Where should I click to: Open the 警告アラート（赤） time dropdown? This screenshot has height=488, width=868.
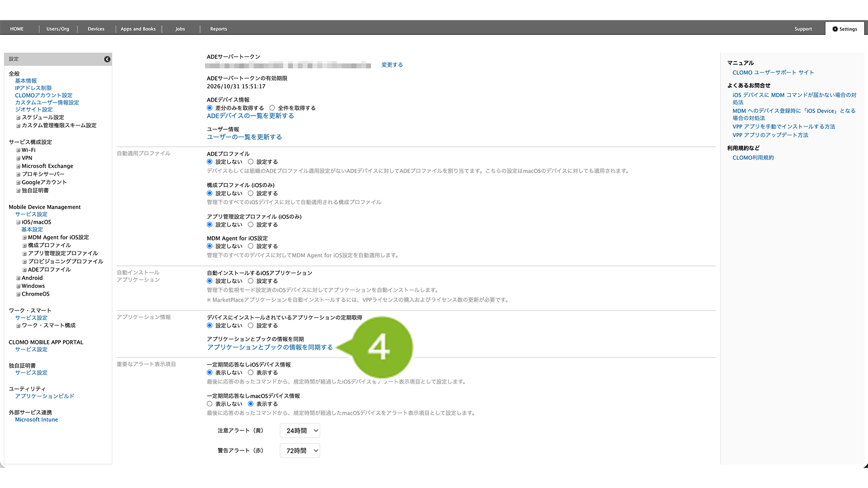(x=300, y=450)
